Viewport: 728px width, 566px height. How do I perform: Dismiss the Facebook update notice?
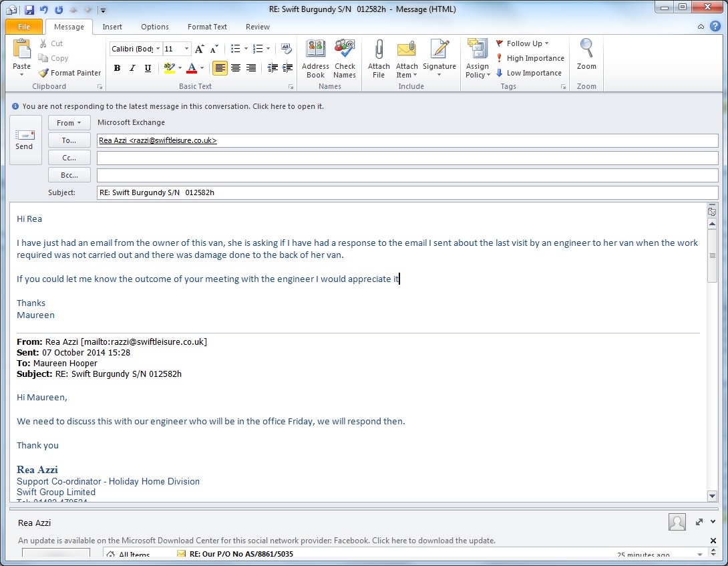point(713,541)
